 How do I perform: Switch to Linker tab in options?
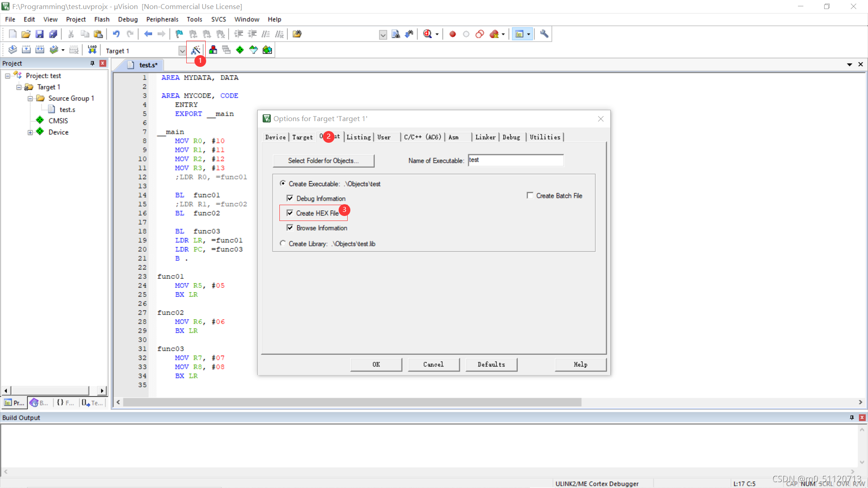click(485, 137)
